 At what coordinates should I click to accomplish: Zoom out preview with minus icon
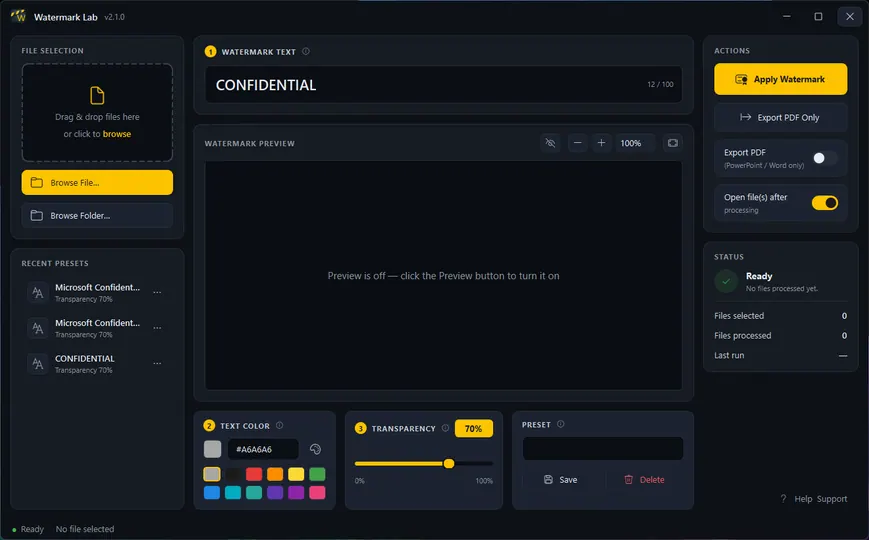[577, 143]
